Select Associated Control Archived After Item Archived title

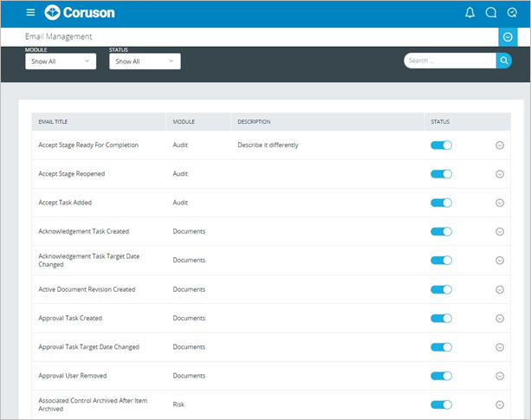point(93,404)
